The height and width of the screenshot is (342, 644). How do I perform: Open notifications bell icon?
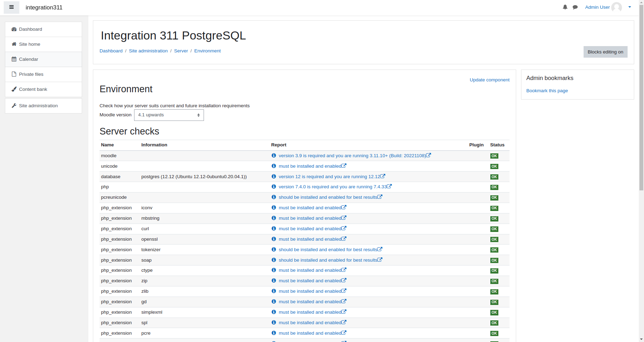565,7
